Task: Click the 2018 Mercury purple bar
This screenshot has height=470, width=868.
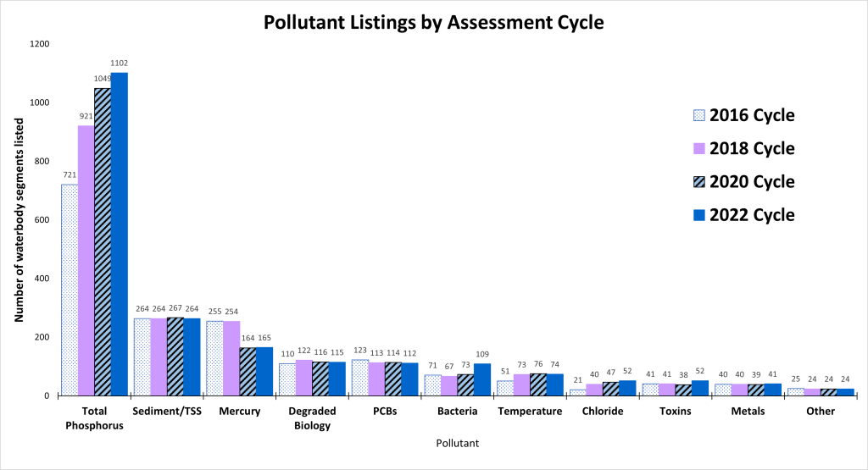Action: (231, 358)
